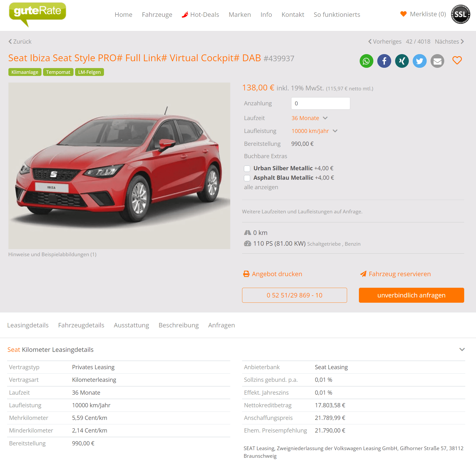Tick Asphalt Blau Metallic checkbox

tap(247, 178)
